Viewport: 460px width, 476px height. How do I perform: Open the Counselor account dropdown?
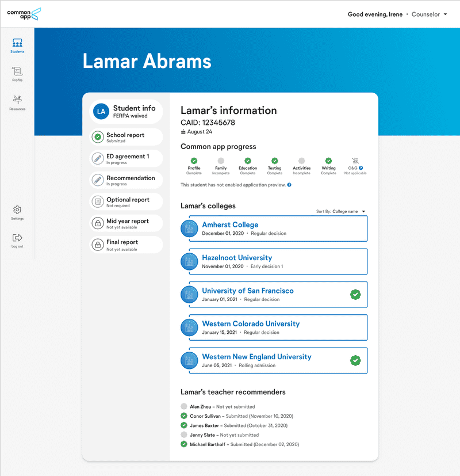click(x=429, y=14)
